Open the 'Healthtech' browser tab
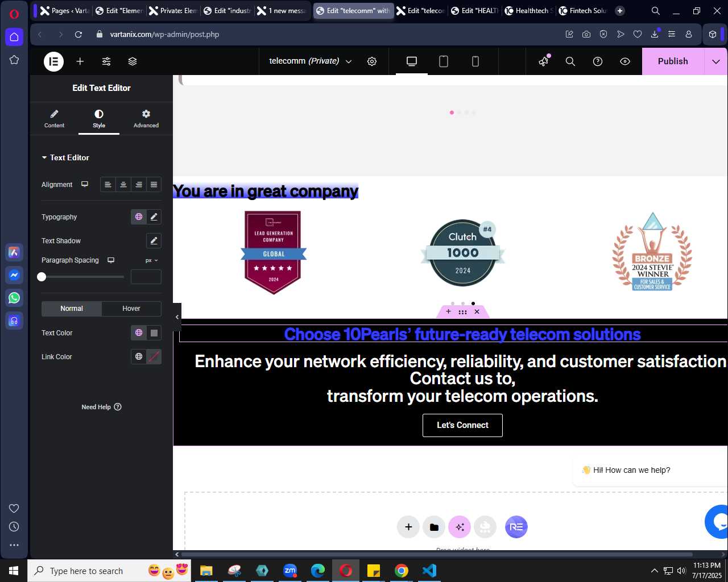 coord(529,10)
